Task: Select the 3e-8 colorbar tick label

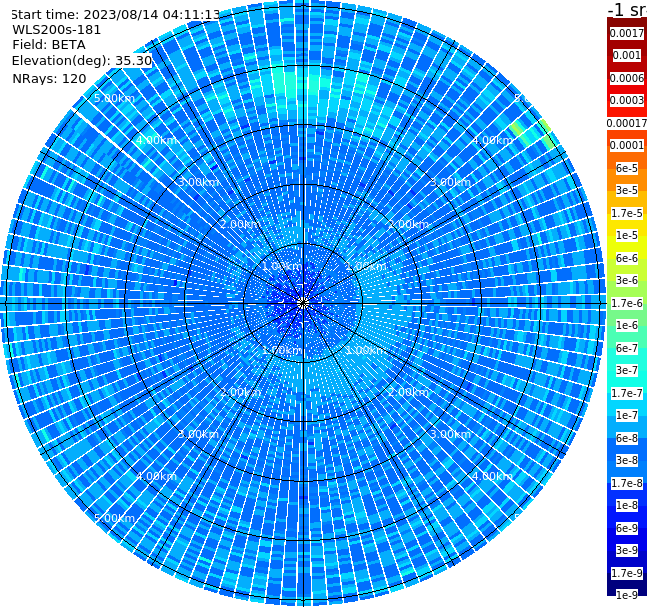Action: 626,460
